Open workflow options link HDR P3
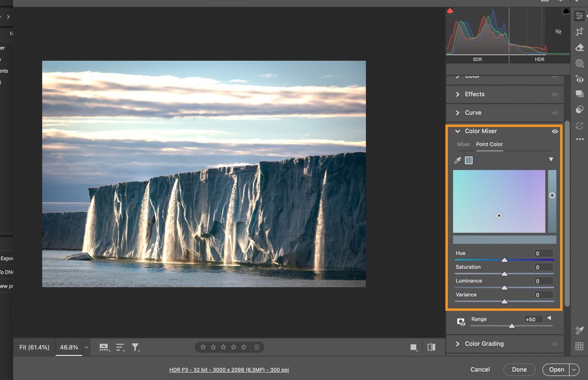 click(x=229, y=370)
